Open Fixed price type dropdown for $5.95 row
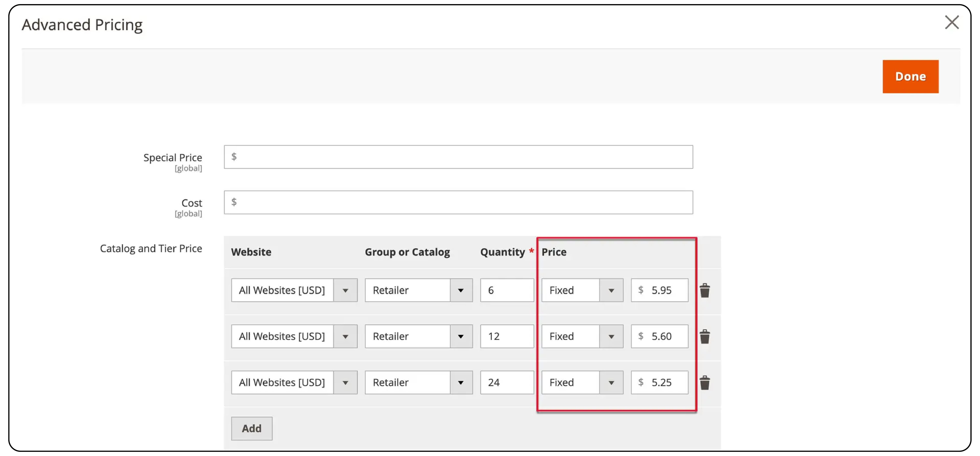980x456 pixels. pos(582,290)
